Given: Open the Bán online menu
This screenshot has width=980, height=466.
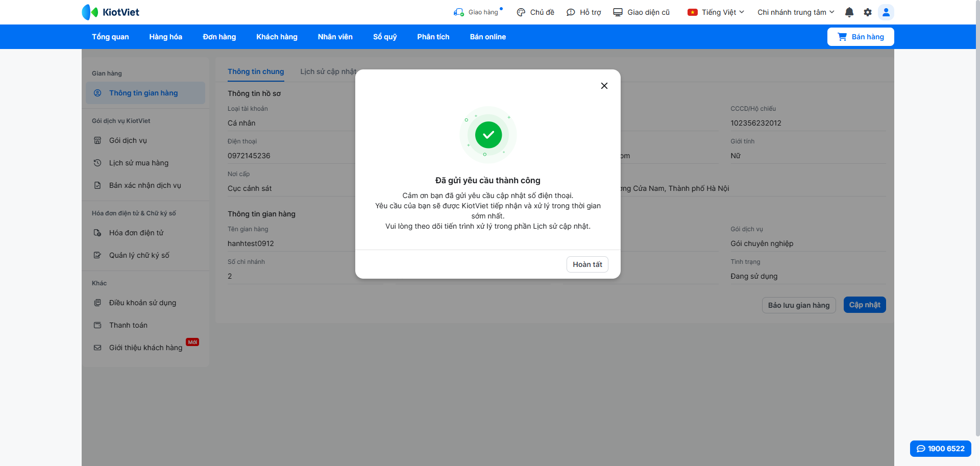Looking at the screenshot, I should [488, 37].
